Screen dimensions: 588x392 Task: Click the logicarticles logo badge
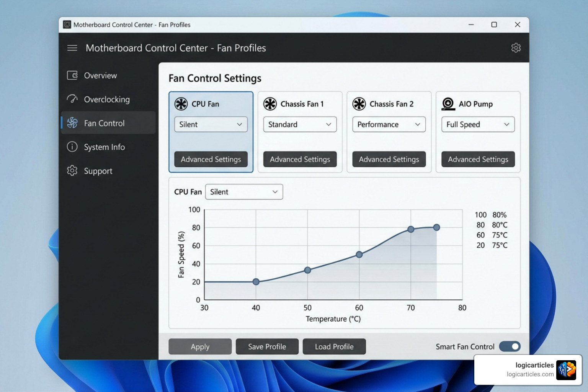pos(566,370)
